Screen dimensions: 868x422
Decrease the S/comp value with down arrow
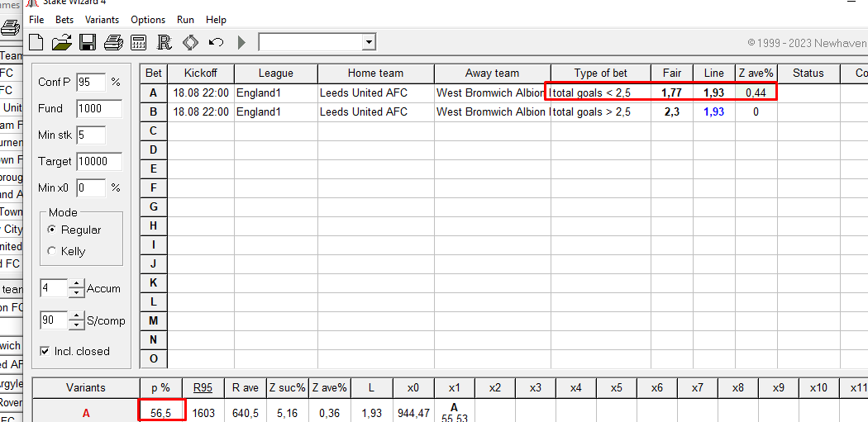[76, 325]
